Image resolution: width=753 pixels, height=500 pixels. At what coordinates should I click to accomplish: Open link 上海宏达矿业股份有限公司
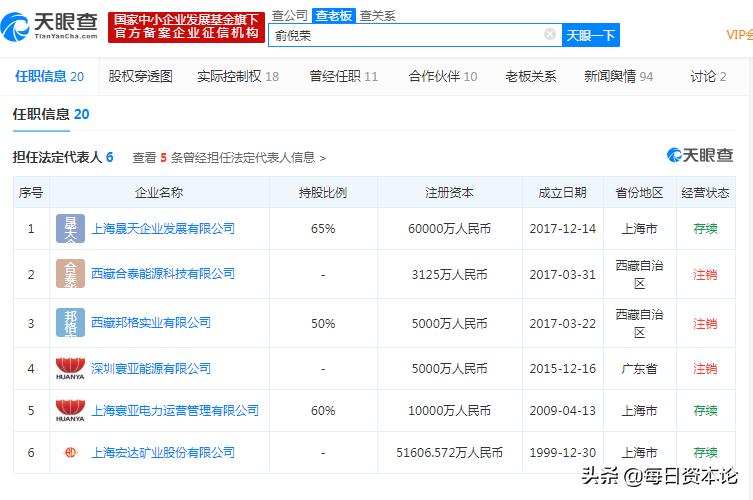[x=163, y=452]
